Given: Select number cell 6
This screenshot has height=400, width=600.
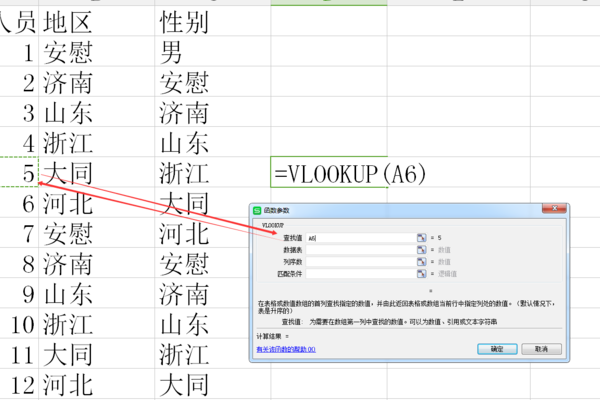Looking at the screenshot, I should pyautogui.click(x=19, y=202).
